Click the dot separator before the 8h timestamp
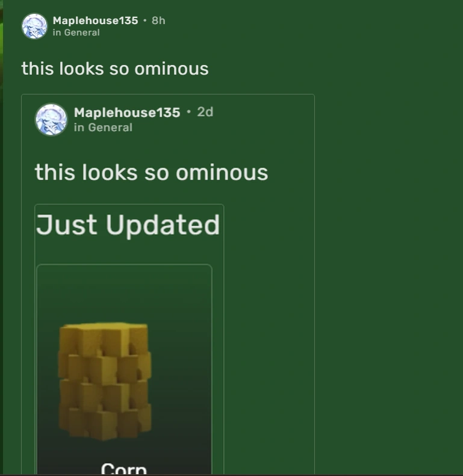463x476 pixels. [145, 20]
